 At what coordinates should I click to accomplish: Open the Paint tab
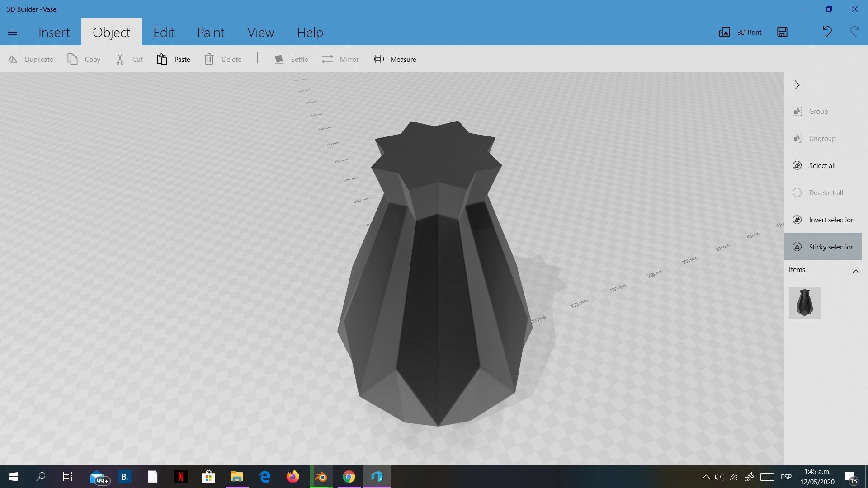click(211, 32)
